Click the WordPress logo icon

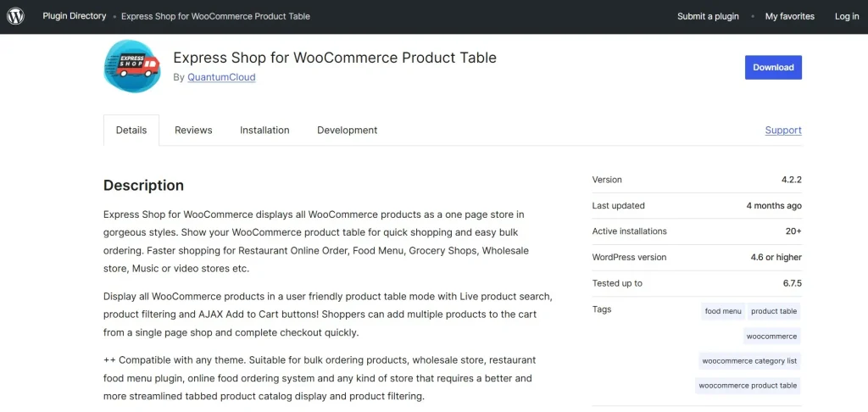[x=15, y=17]
